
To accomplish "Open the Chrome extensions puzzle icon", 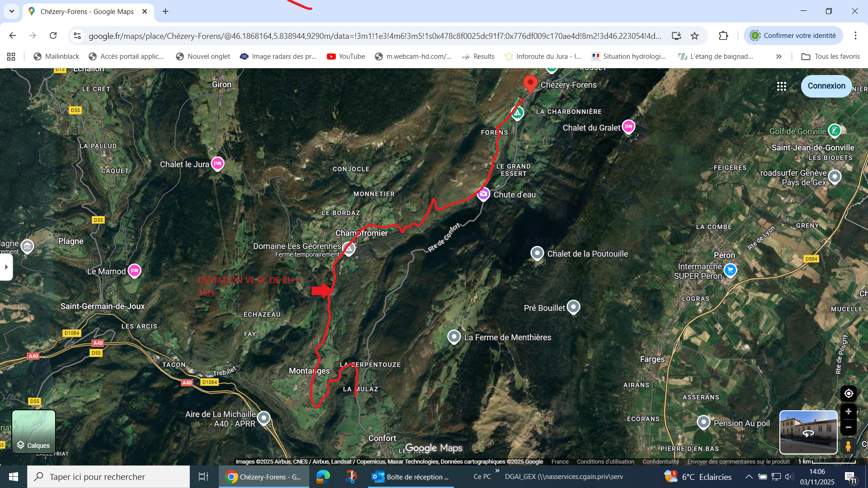I will coord(723,36).
